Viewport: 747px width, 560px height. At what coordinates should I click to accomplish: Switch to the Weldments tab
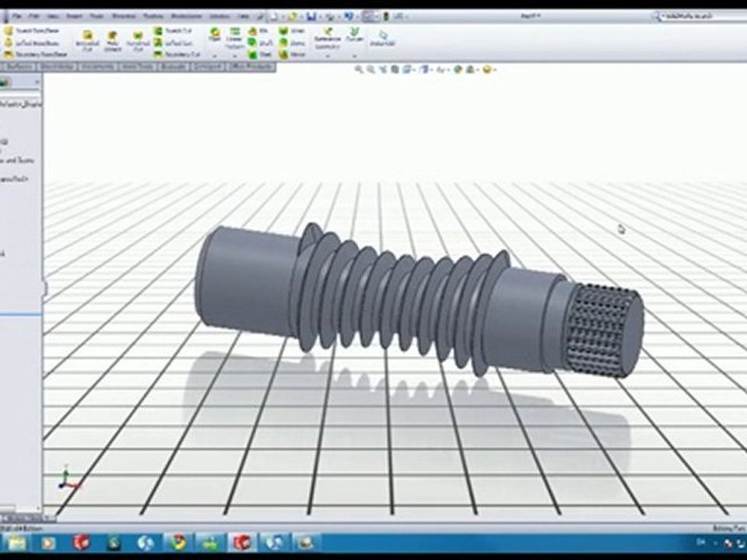(98, 67)
